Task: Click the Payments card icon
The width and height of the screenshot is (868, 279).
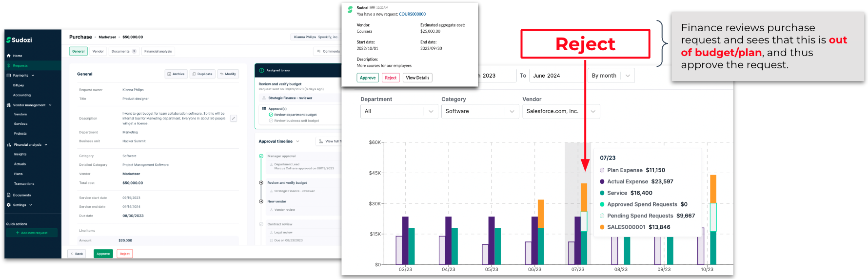Action: (9, 76)
